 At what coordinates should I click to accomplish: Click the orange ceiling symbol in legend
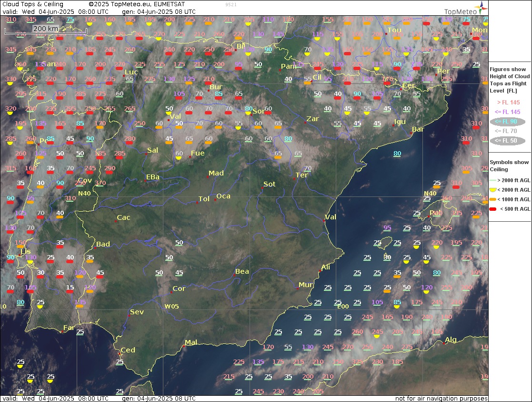492,199
